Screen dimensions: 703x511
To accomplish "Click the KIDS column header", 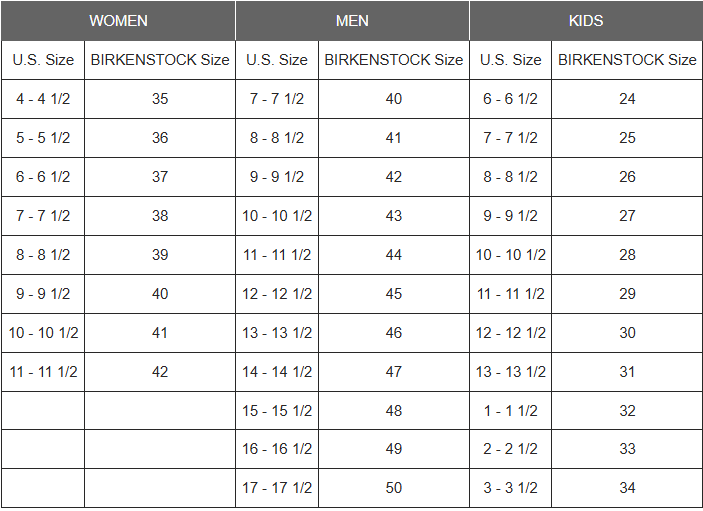I will (x=586, y=21).
